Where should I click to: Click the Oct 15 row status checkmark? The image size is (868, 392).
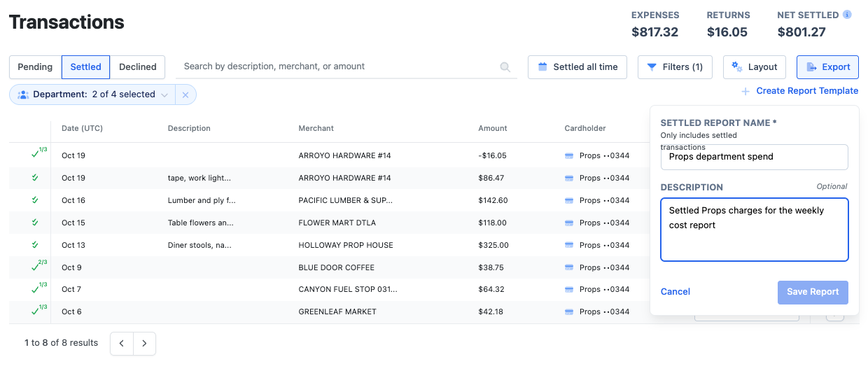pos(35,223)
